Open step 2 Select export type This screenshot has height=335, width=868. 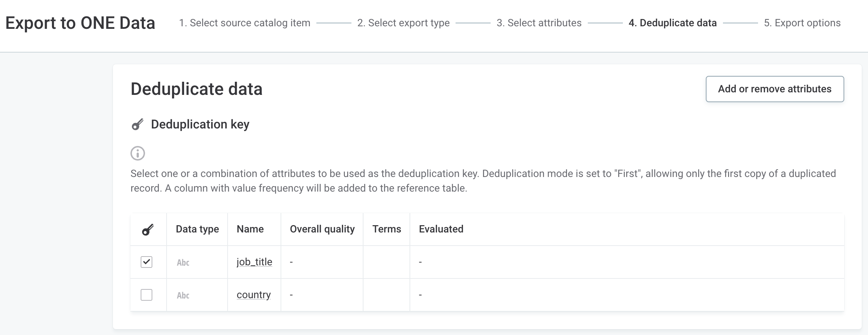pos(403,23)
